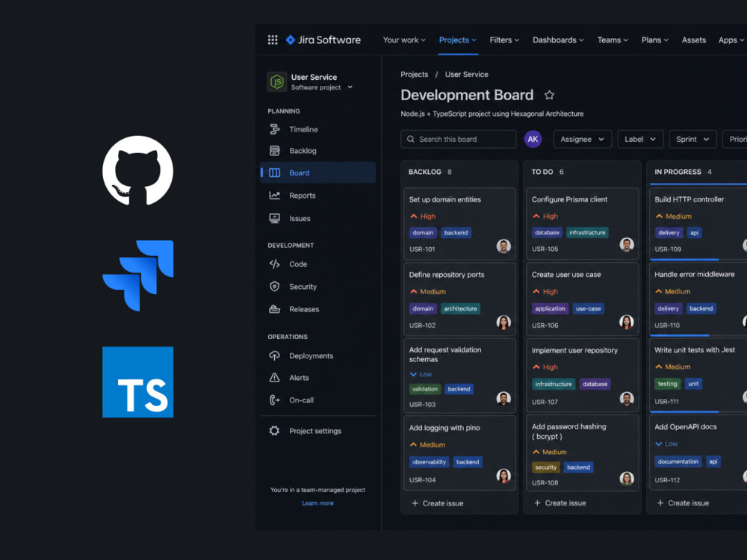Open the Apps top menu
The image size is (747, 560).
tap(731, 40)
